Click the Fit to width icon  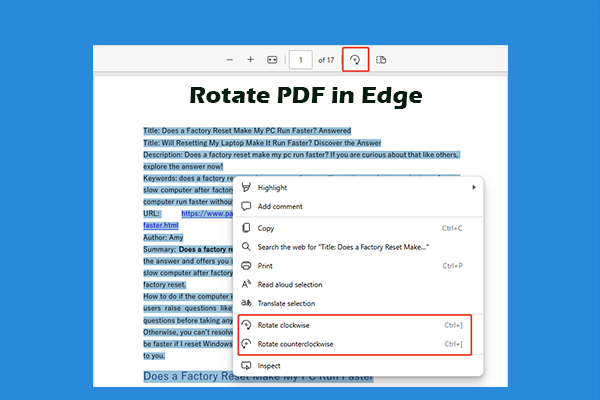tap(272, 60)
